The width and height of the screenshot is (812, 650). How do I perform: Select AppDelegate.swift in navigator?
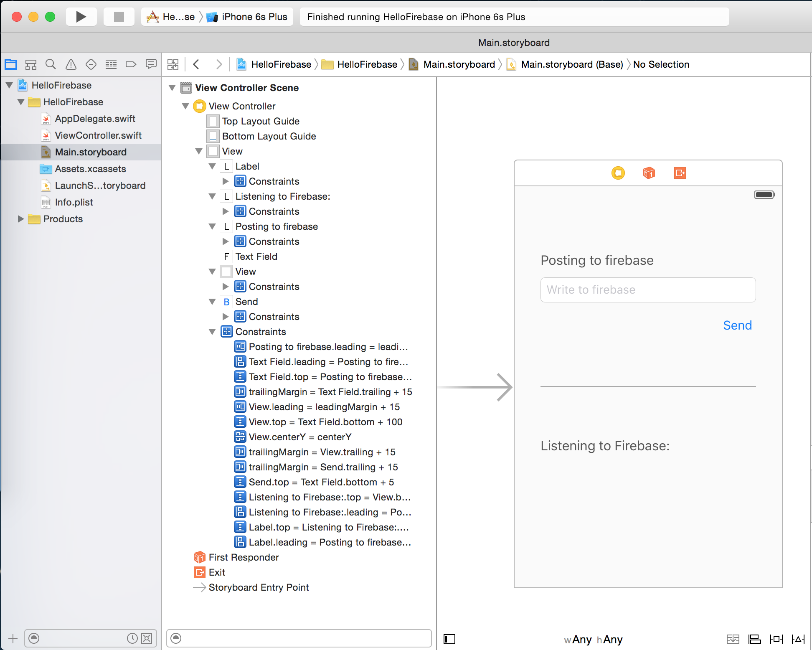click(x=95, y=119)
